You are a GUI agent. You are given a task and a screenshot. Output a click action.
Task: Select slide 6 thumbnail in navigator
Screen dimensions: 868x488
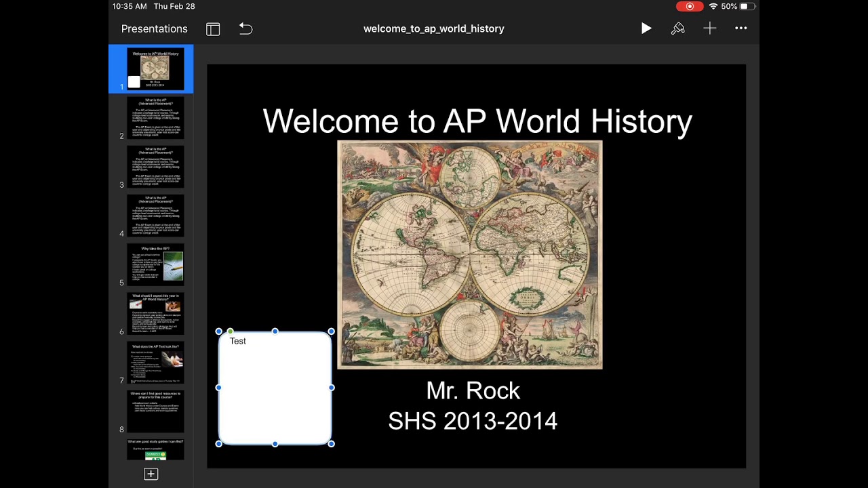(155, 314)
